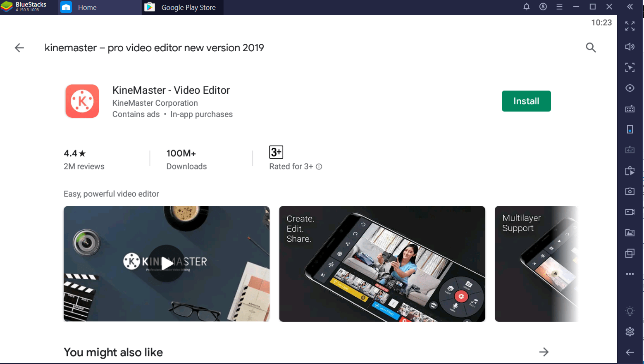Toggle full screen mode in sidebar
Viewport: 644px width, 364px height.
[x=630, y=26]
